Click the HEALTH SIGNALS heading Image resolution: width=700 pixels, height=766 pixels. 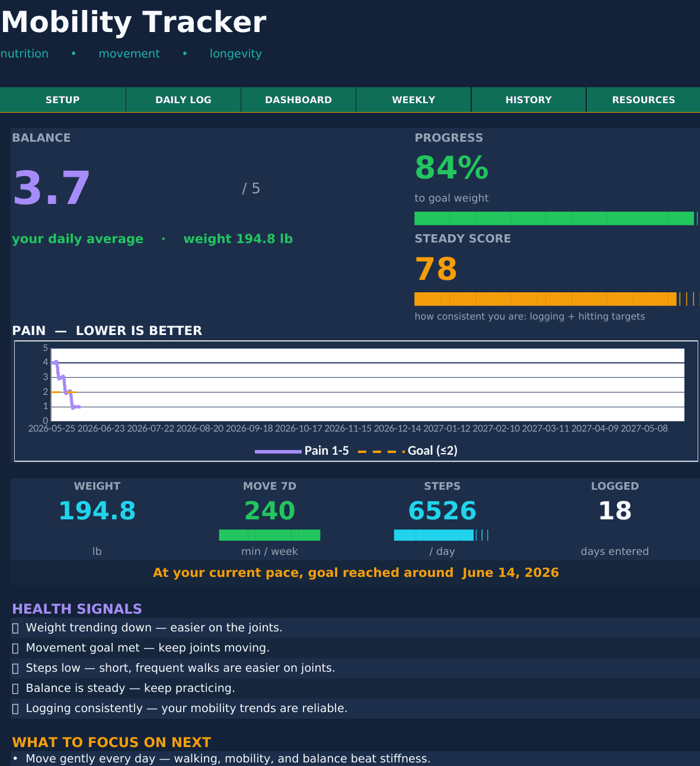(77, 609)
